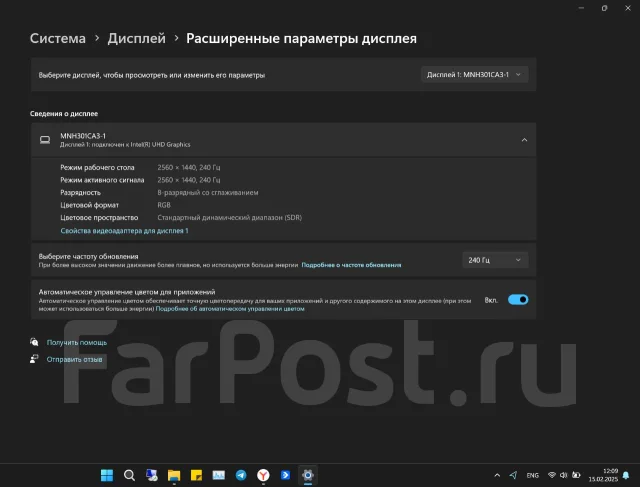Click the ENG language indicator
640x487 pixels.
pyautogui.click(x=532, y=475)
